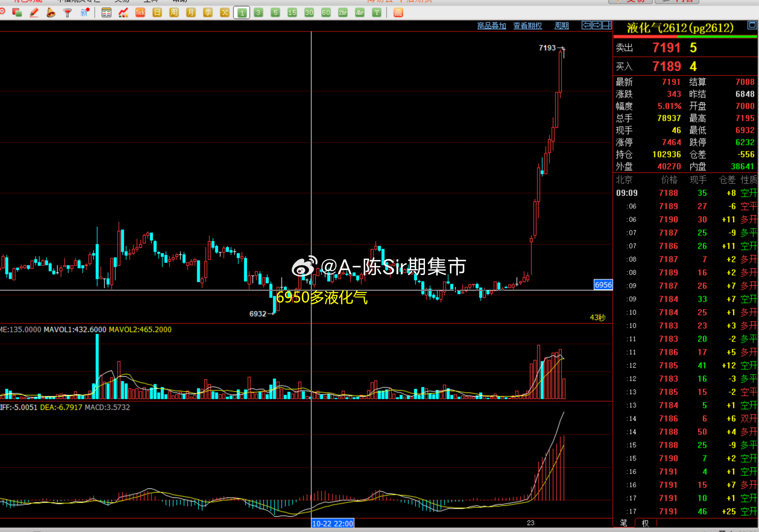Click the green Y period icon
The width and height of the screenshot is (759, 532).
[x=377, y=13]
